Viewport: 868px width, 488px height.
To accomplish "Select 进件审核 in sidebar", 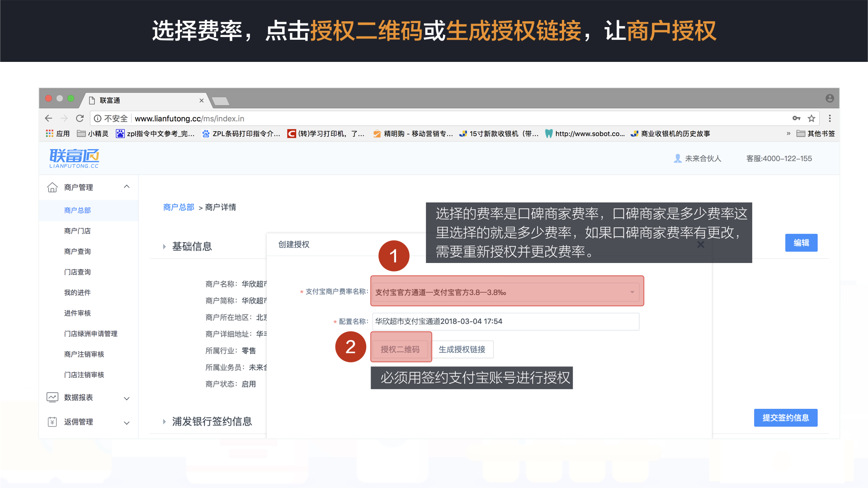I will pyautogui.click(x=77, y=313).
